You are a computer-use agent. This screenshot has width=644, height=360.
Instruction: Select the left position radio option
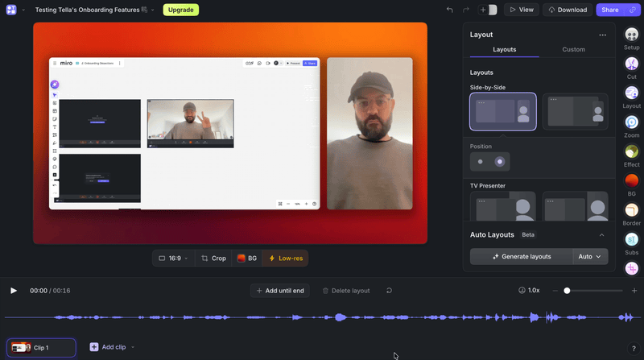[x=480, y=162]
